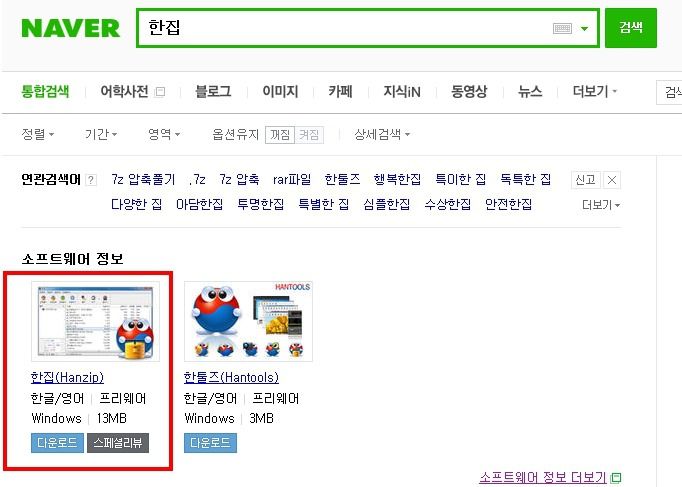Download Hanzip with the 다운로드 button
Viewport: 682px width, 487px height.
point(57,443)
